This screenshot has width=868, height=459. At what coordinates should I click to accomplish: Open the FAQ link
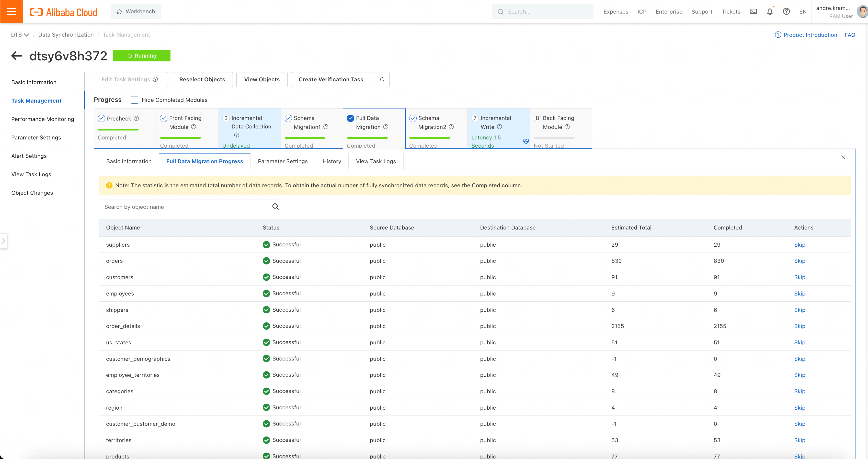point(849,35)
